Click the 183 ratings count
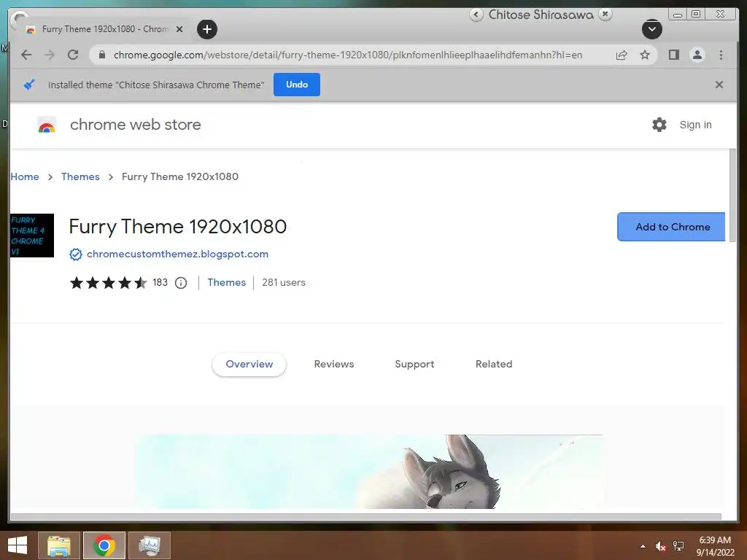The height and width of the screenshot is (560, 747). click(x=160, y=282)
